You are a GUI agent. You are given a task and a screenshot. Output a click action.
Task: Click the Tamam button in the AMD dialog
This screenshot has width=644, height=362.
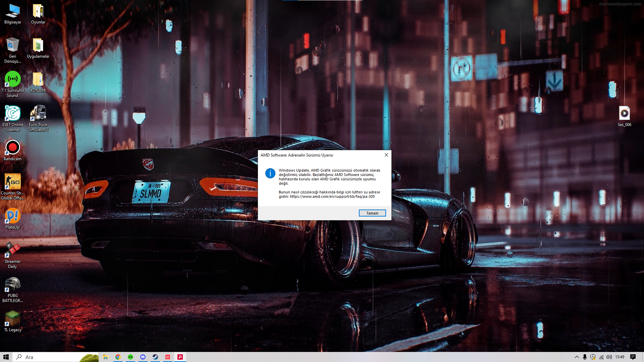(x=372, y=213)
